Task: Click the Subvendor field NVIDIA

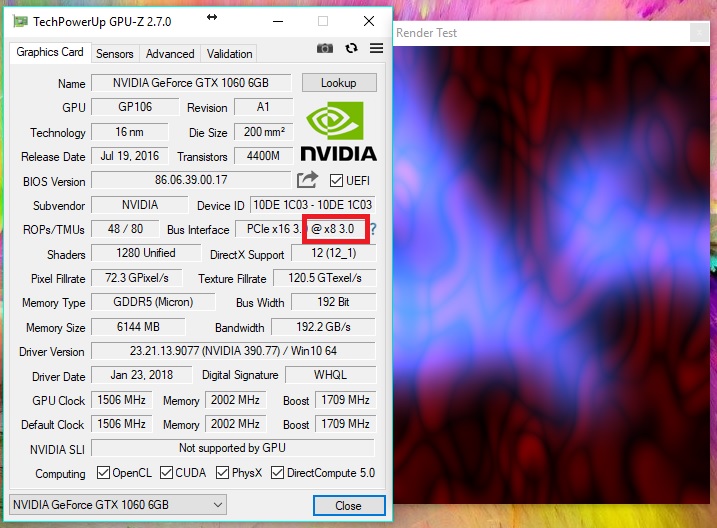Action: (x=139, y=204)
